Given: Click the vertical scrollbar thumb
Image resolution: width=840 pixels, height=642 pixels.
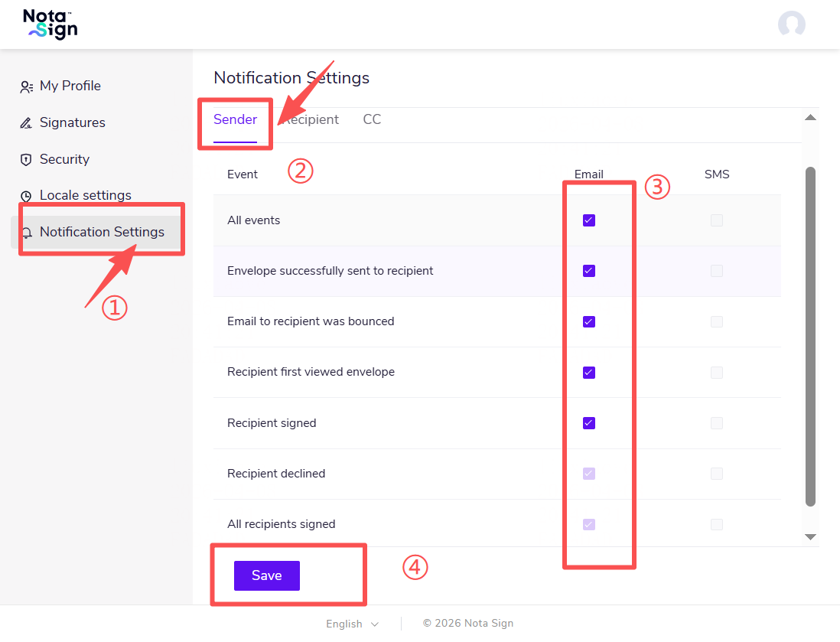Looking at the screenshot, I should coord(811,337).
